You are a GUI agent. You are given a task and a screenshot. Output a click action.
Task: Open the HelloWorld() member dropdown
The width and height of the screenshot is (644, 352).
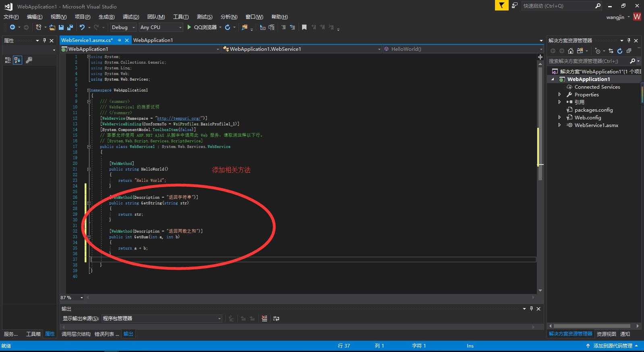463,49
